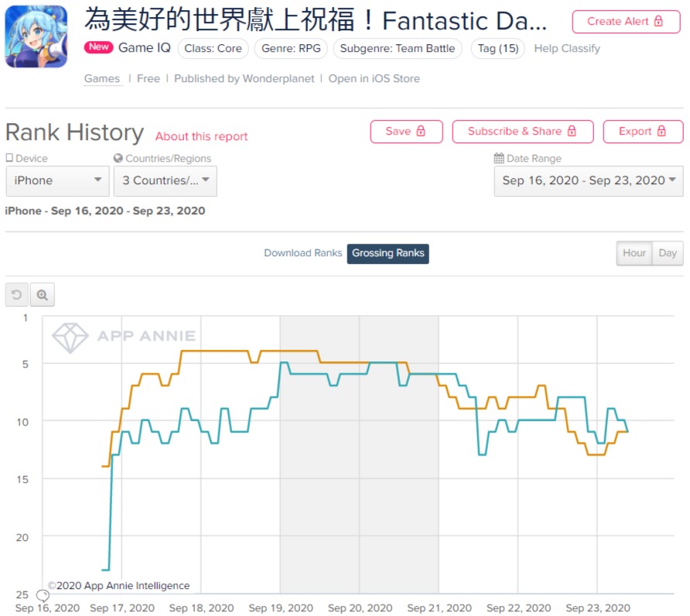Image resolution: width=690 pixels, height=616 pixels.
Task: Click the App Annie diamond logo watermark
Action: point(70,337)
